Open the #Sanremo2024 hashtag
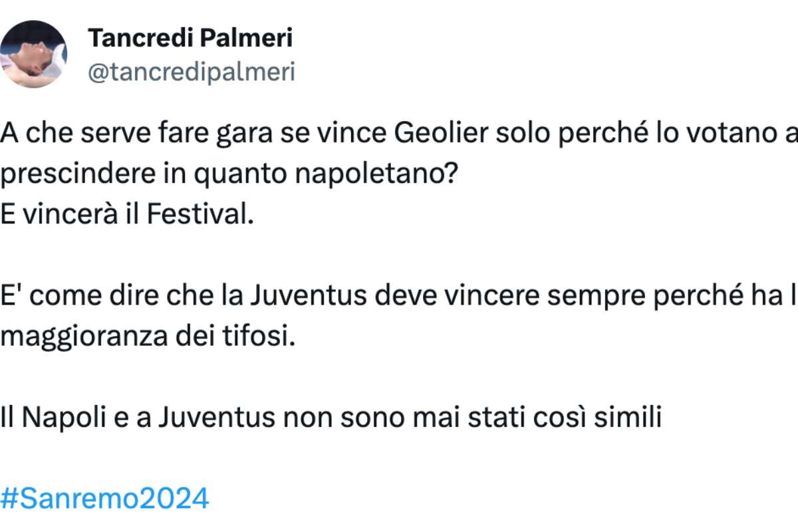798x532 pixels. [x=104, y=497]
